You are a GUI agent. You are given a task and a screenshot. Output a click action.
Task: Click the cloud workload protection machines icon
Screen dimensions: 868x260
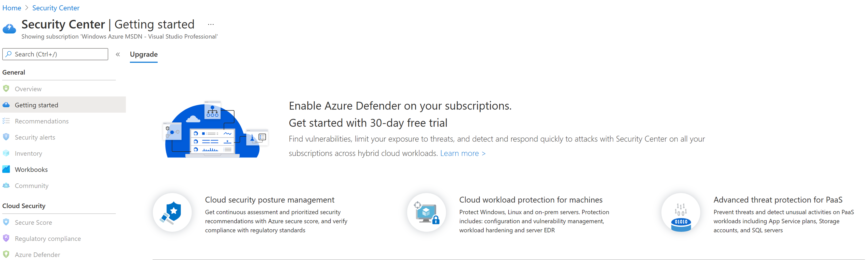(x=427, y=212)
